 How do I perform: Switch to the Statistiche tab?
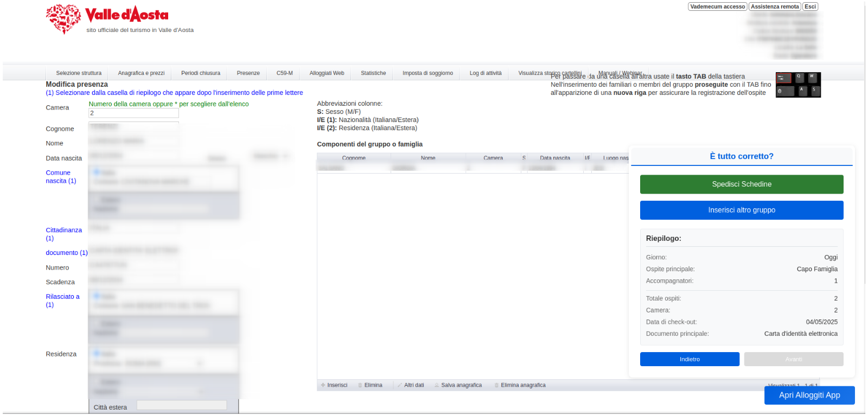[373, 73]
